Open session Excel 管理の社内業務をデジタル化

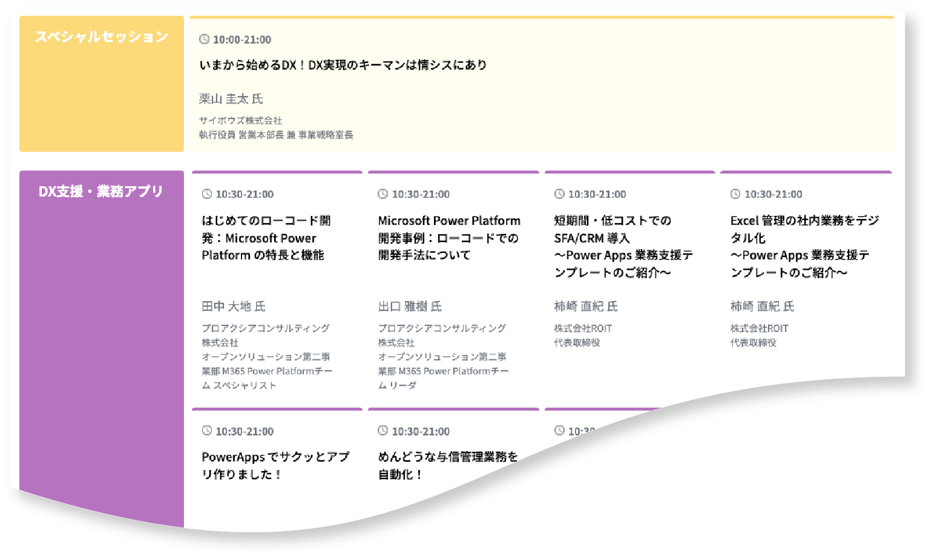(x=805, y=246)
